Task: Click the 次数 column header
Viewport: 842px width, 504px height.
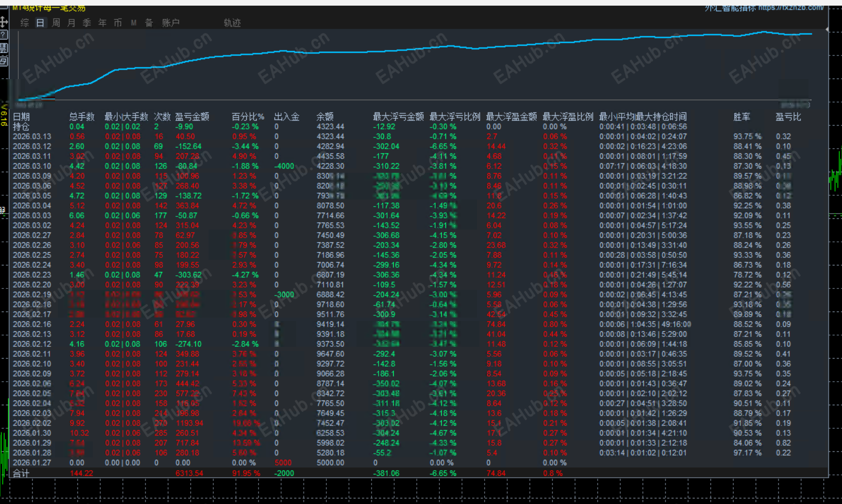Action: click(162, 117)
